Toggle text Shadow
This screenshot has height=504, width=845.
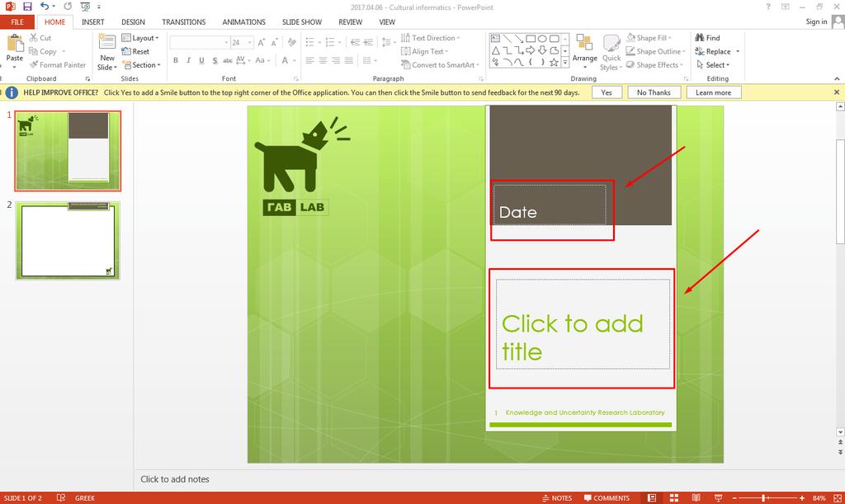[x=215, y=60]
